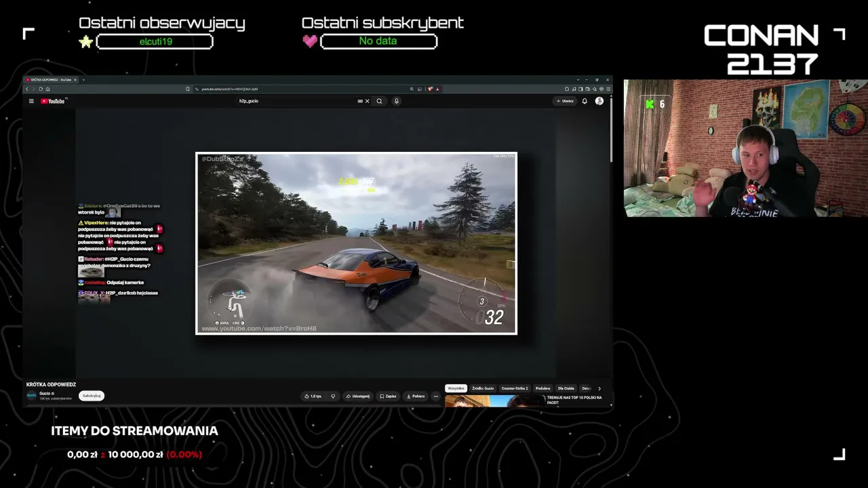The height and width of the screenshot is (488, 868).
Task: Start YouTube voice search
Action: [397, 101]
